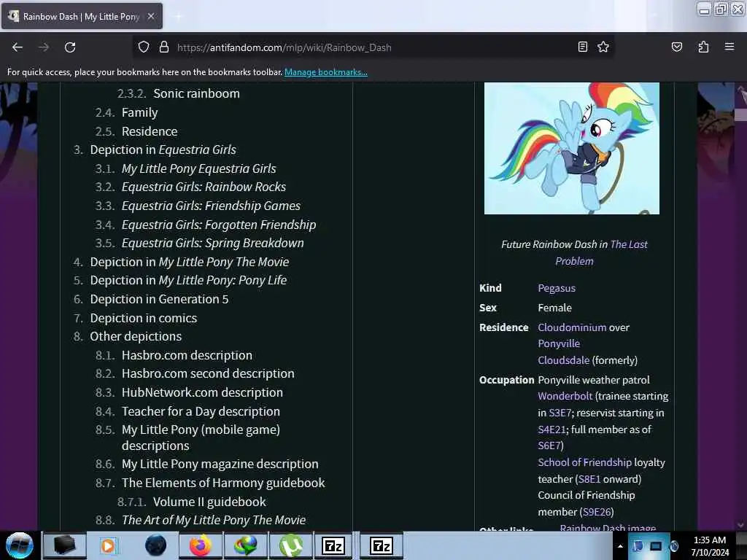The image size is (747, 560).
Task: Open the second 7z taskbar icon
Action: coord(381,545)
